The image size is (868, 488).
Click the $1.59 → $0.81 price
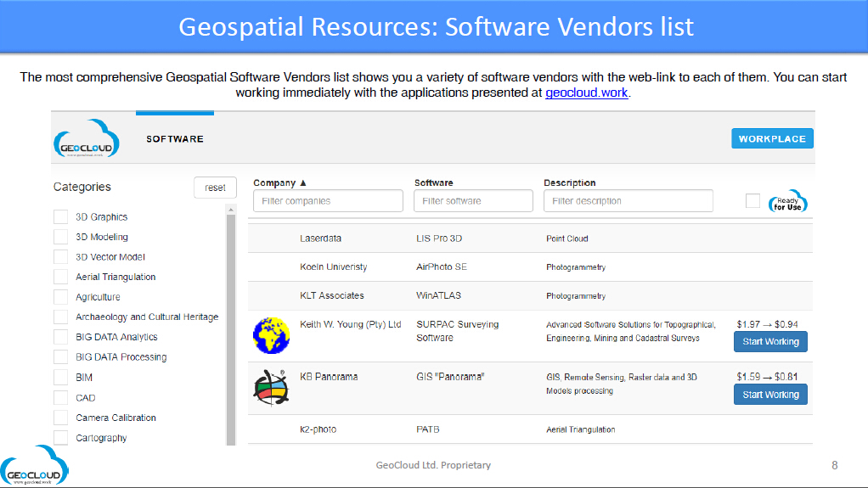[x=767, y=377]
